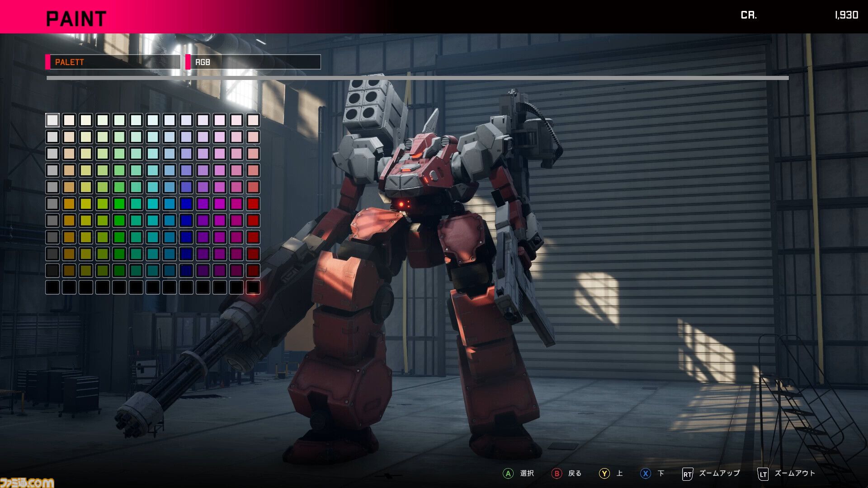The width and height of the screenshot is (868, 488).
Task: Pick the light aqua swatch in the third row, seventh column
Action: [x=153, y=153]
